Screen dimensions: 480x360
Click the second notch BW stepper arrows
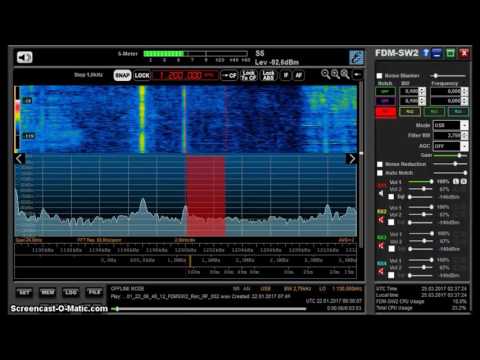click(422, 101)
